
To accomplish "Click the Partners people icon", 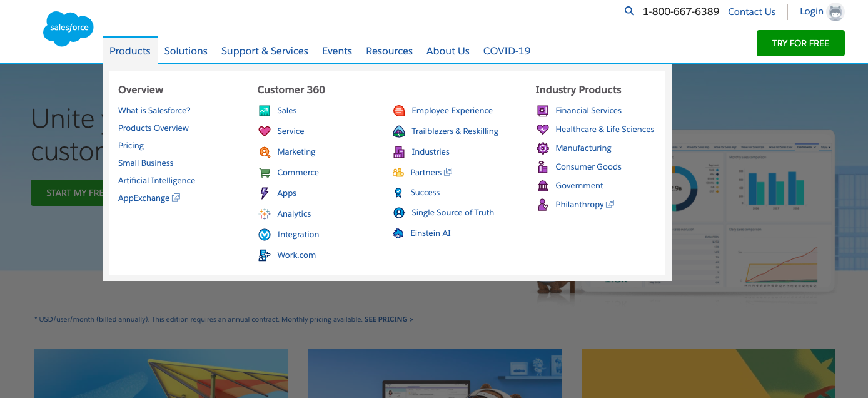I will point(398,173).
